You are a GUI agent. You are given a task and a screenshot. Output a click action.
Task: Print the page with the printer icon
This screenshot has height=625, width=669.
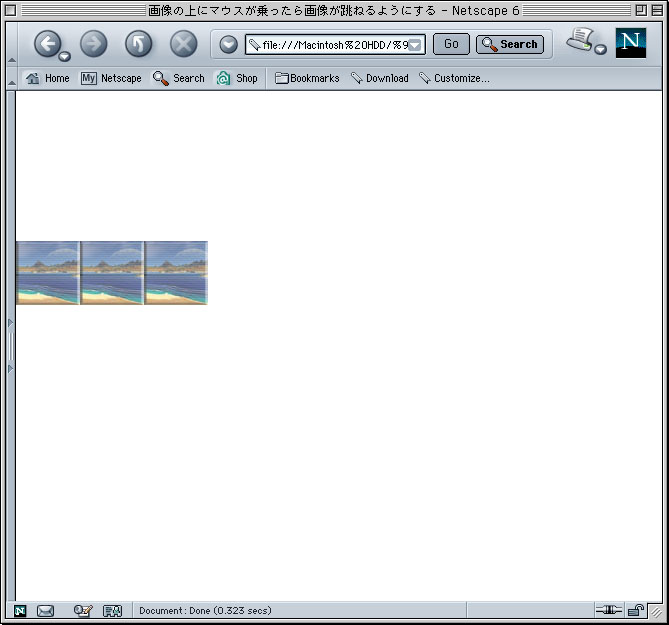pos(580,40)
